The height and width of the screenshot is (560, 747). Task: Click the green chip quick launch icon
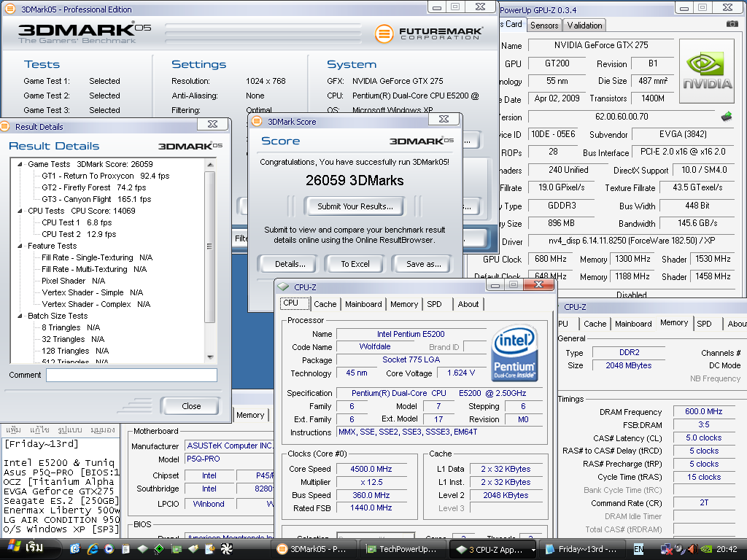click(x=159, y=549)
